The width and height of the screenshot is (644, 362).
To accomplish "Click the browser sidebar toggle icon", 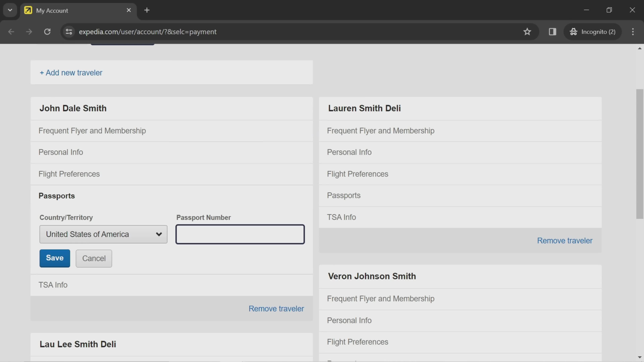I will [x=552, y=31].
